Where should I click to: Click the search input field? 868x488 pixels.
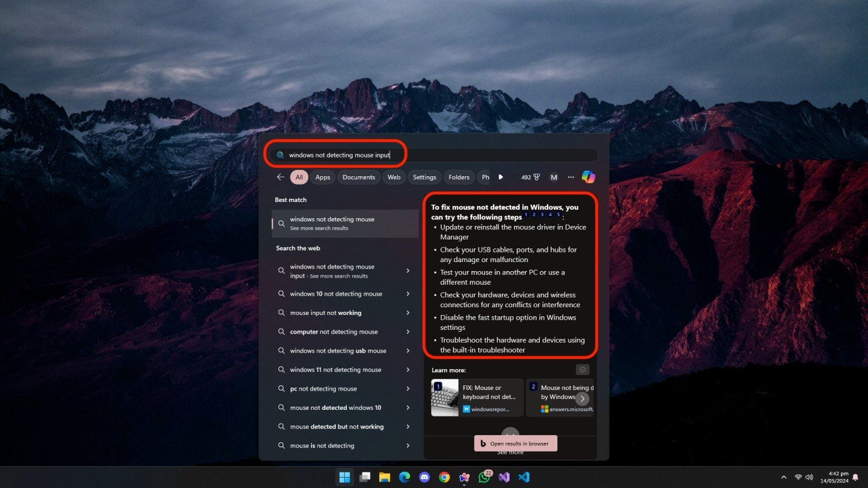[x=434, y=155]
